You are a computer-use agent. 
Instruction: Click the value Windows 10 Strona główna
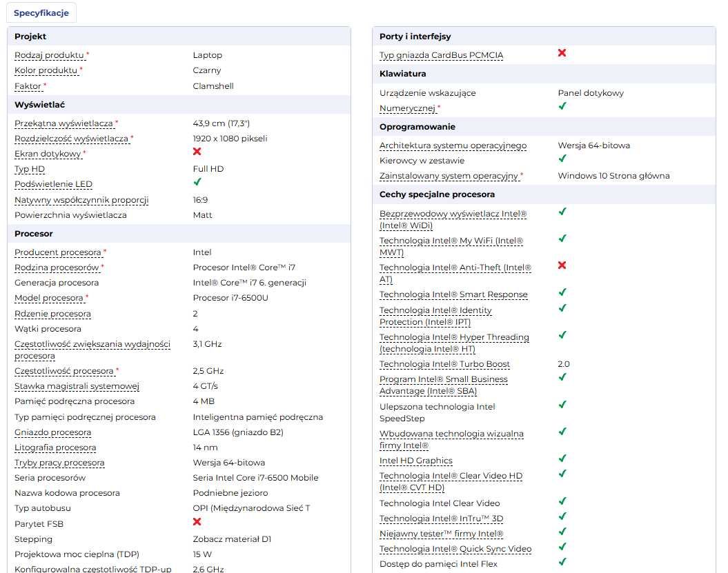pos(613,176)
